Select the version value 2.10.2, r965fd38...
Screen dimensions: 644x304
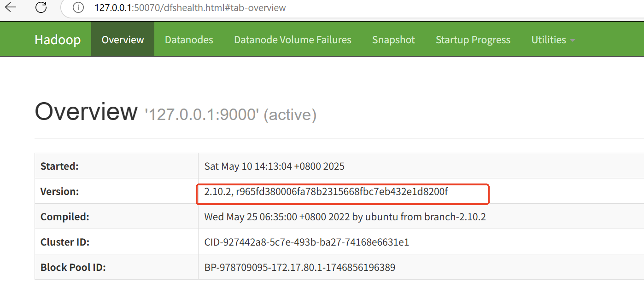pos(326,191)
